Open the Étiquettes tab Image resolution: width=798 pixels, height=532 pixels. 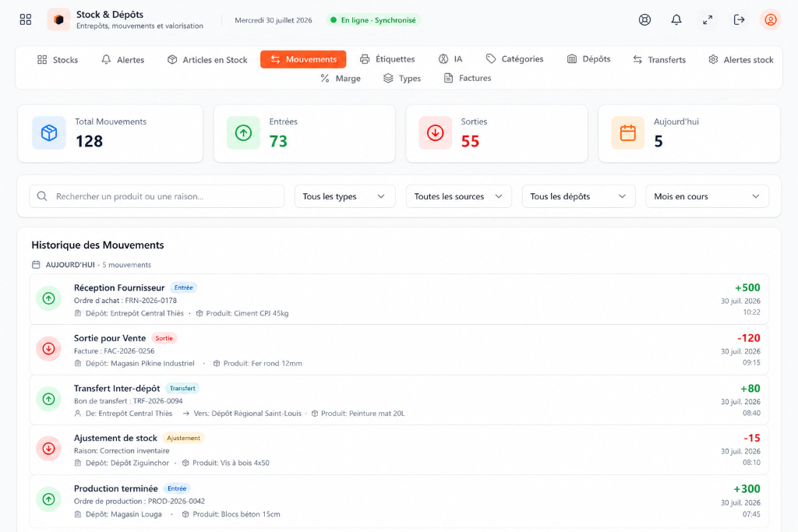(387, 59)
